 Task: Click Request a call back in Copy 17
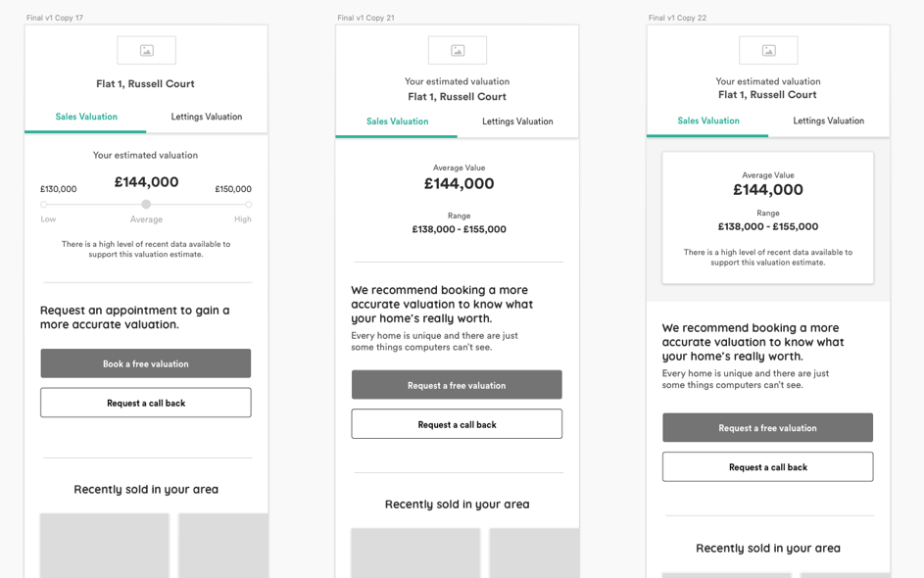coord(146,403)
